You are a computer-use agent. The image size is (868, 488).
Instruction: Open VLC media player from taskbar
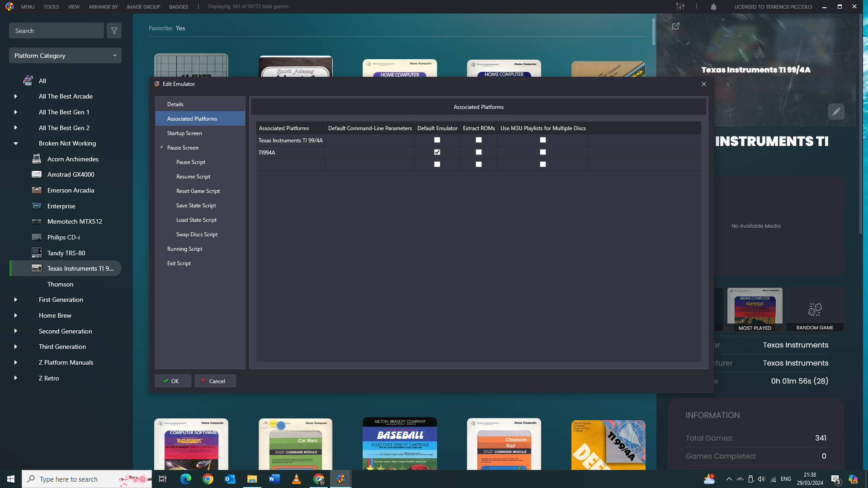point(297,479)
